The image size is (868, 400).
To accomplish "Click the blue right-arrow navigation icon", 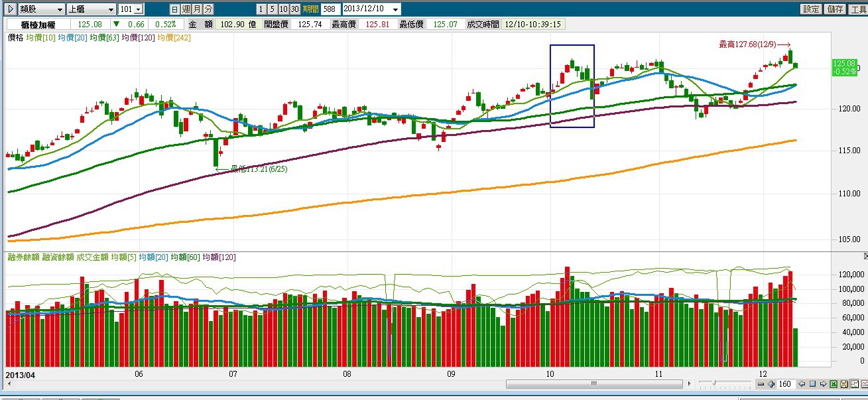I will pyautogui.click(x=823, y=384).
